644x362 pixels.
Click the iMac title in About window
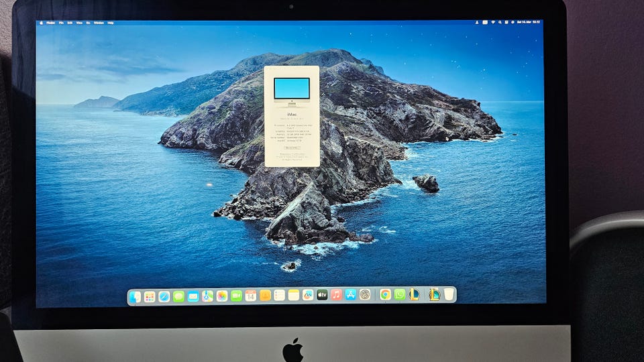tap(292, 115)
